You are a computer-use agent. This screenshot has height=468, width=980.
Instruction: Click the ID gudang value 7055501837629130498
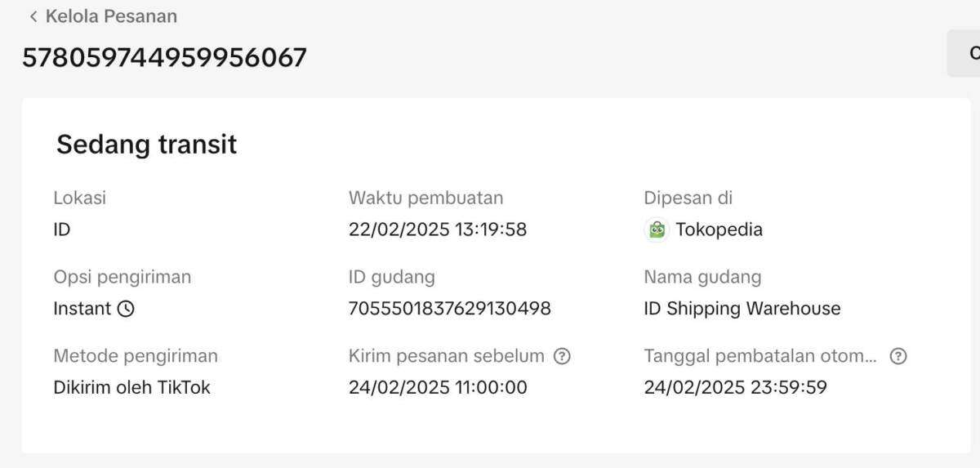(450, 309)
